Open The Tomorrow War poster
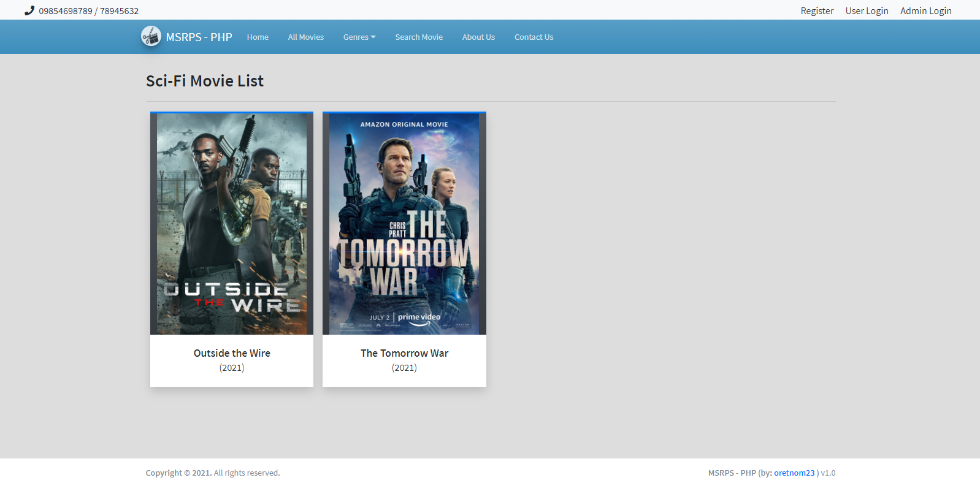This screenshot has width=980, height=491. click(404, 224)
